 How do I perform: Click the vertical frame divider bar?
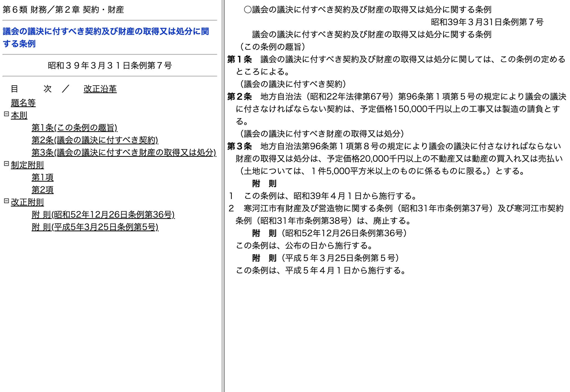click(223, 196)
